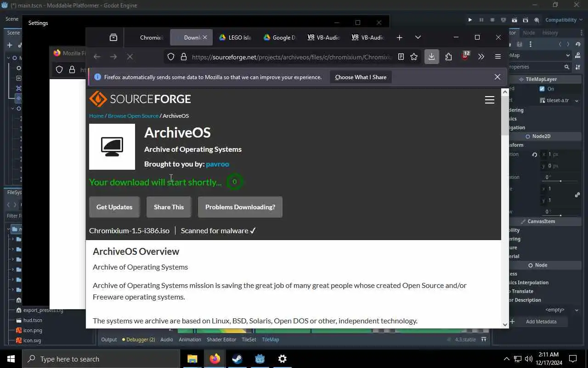Image resolution: width=588 pixels, height=368 pixels.
Task: Open the Firefox extensions puzzle icon
Action: click(448, 57)
